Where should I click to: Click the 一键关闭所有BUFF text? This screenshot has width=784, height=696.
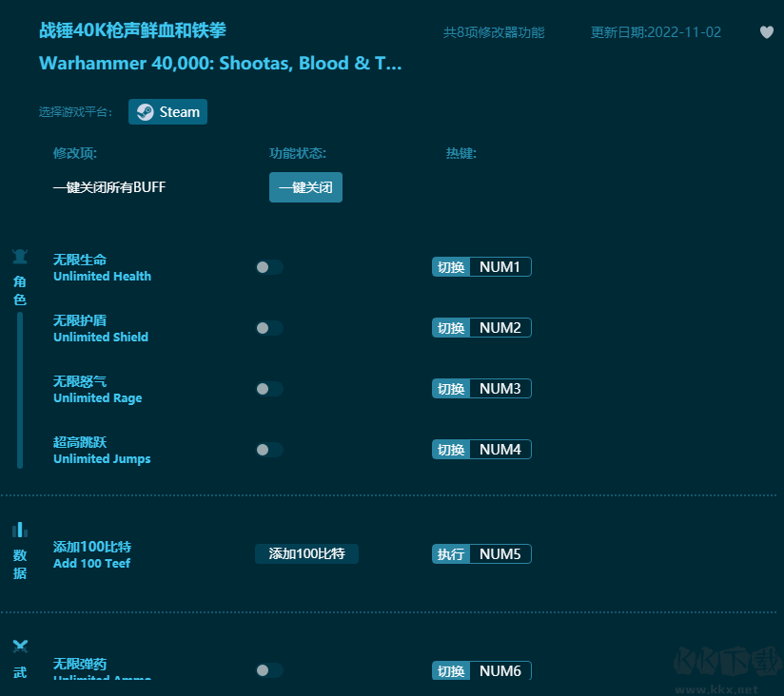click(109, 187)
